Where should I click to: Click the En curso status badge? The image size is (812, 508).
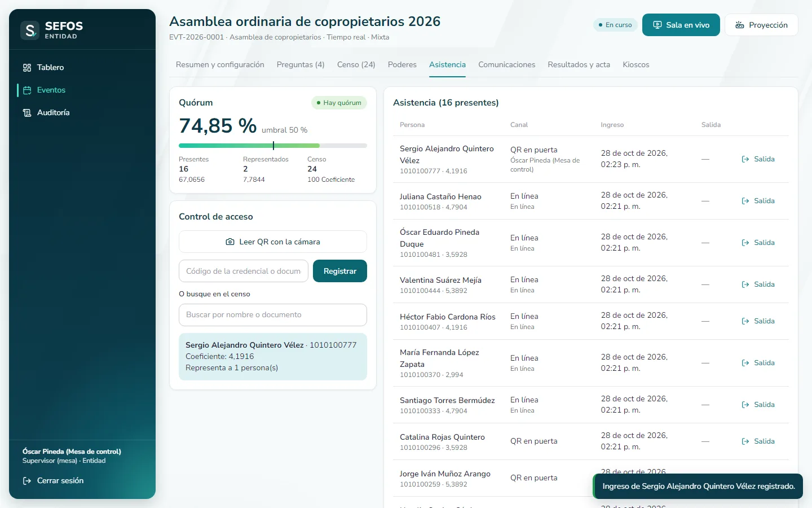tap(615, 25)
